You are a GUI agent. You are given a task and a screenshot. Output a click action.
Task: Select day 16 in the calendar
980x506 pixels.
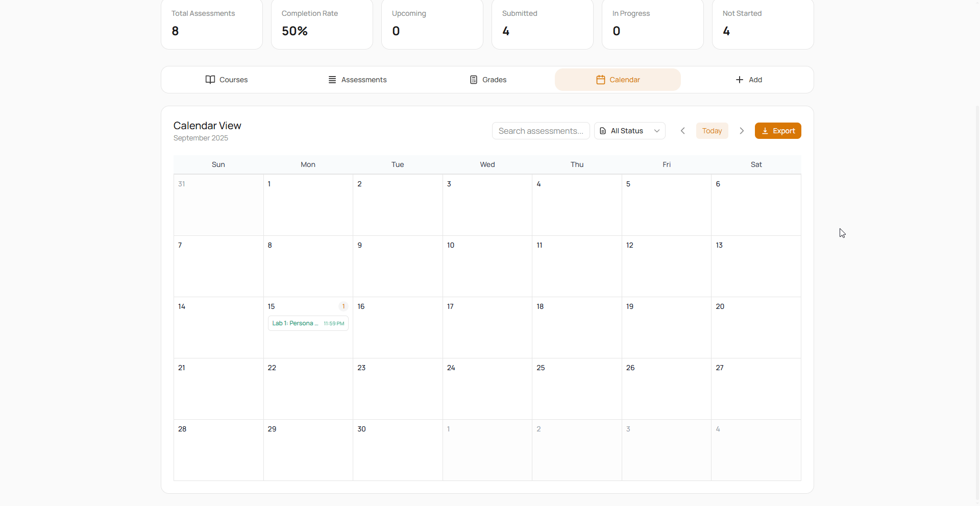pyautogui.click(x=398, y=328)
